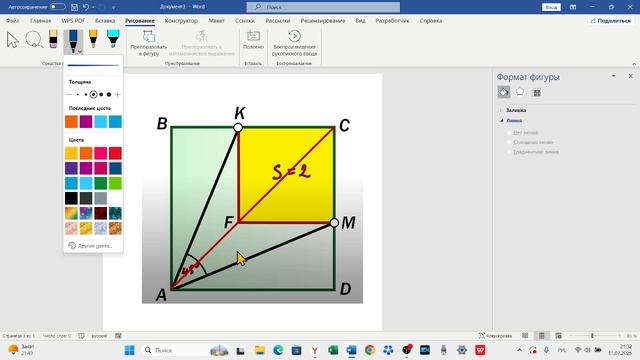640x360 pixels.
Task: Open the Undo history dropdown arrow
Action: tap(93, 7)
